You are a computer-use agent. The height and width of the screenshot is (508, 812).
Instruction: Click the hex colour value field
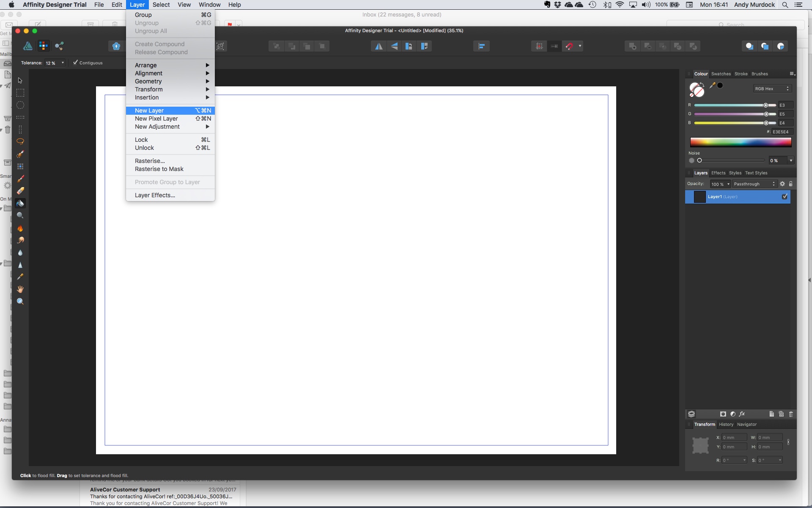pyautogui.click(x=782, y=132)
